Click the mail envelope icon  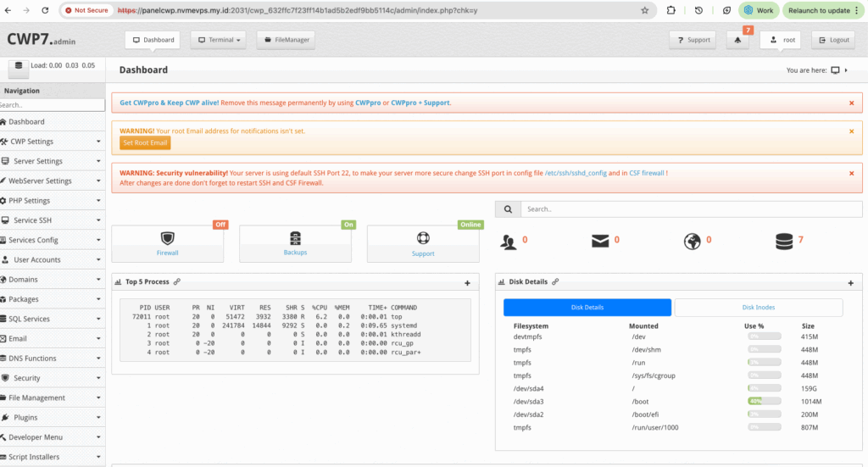pos(600,242)
